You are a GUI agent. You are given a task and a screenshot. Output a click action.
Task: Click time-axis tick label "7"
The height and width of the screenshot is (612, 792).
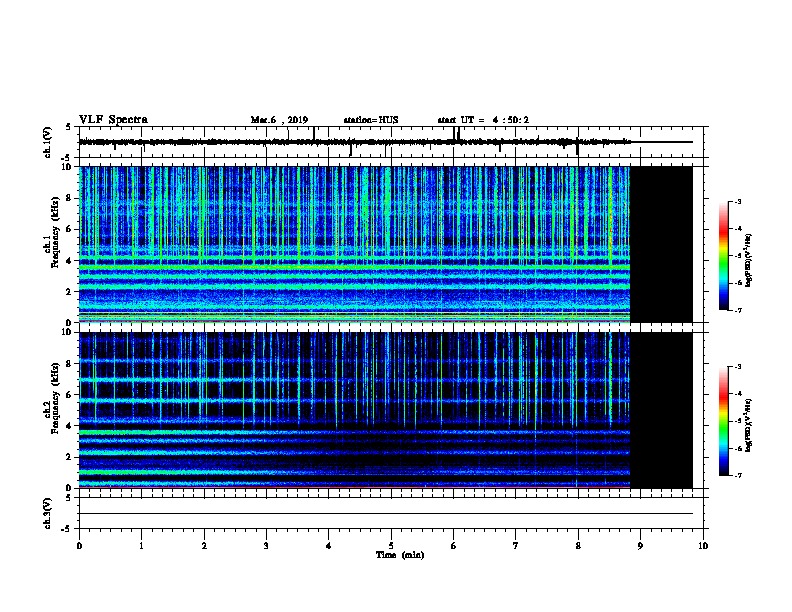click(x=516, y=546)
